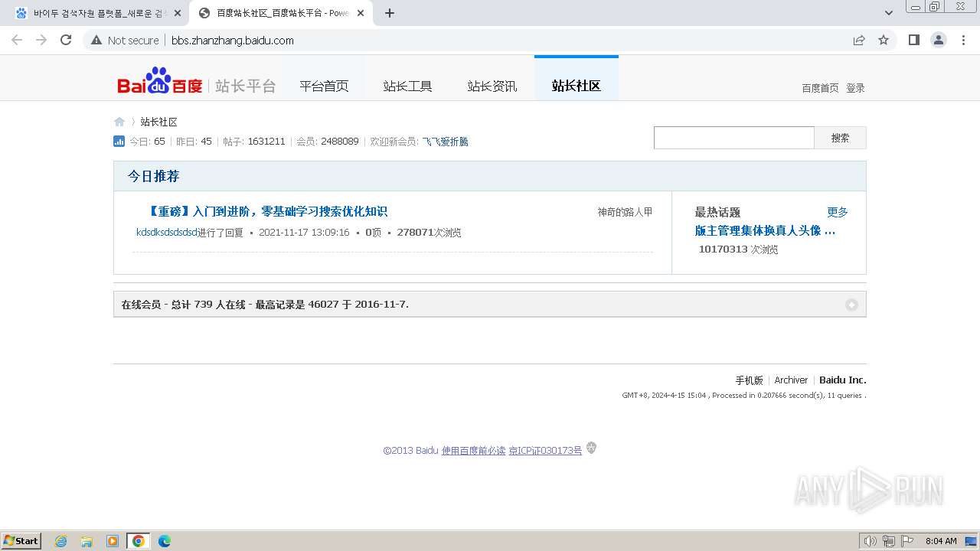Viewport: 980px width, 551px height.
Task: Click Chrome icon in taskbar
Action: pyautogui.click(x=139, y=541)
